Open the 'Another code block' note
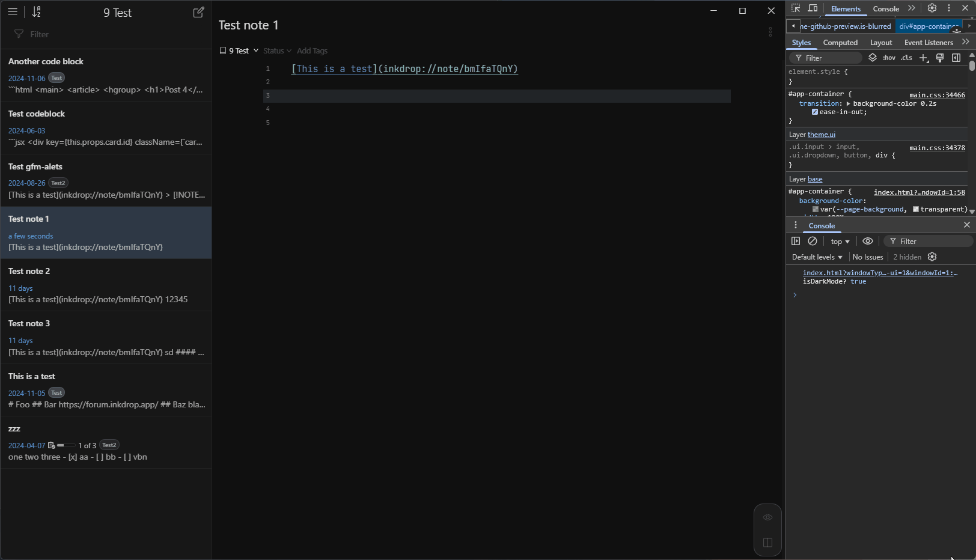976x560 pixels. pos(106,75)
